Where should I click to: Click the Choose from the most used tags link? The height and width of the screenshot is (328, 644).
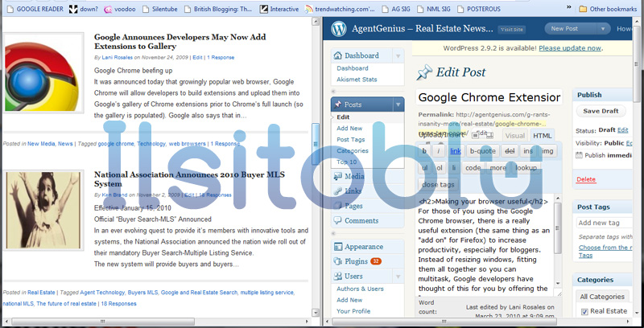[605, 252]
